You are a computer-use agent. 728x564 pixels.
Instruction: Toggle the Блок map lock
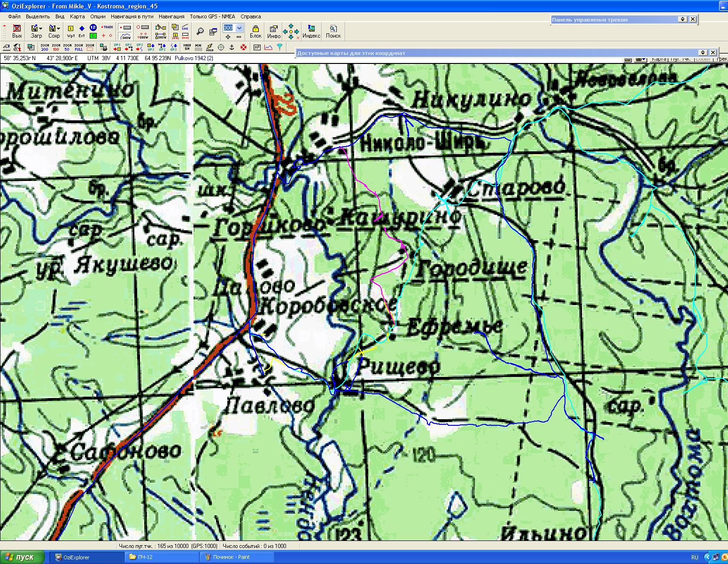coord(256,31)
